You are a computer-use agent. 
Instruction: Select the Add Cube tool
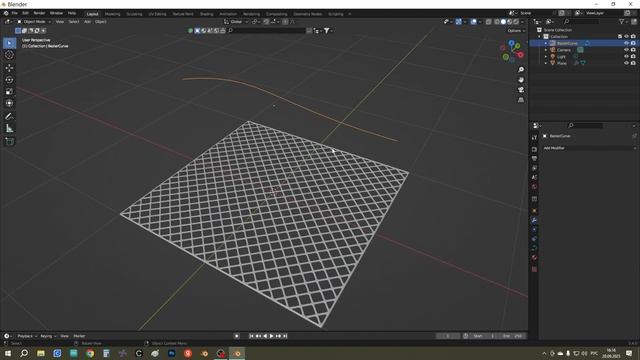(9, 141)
